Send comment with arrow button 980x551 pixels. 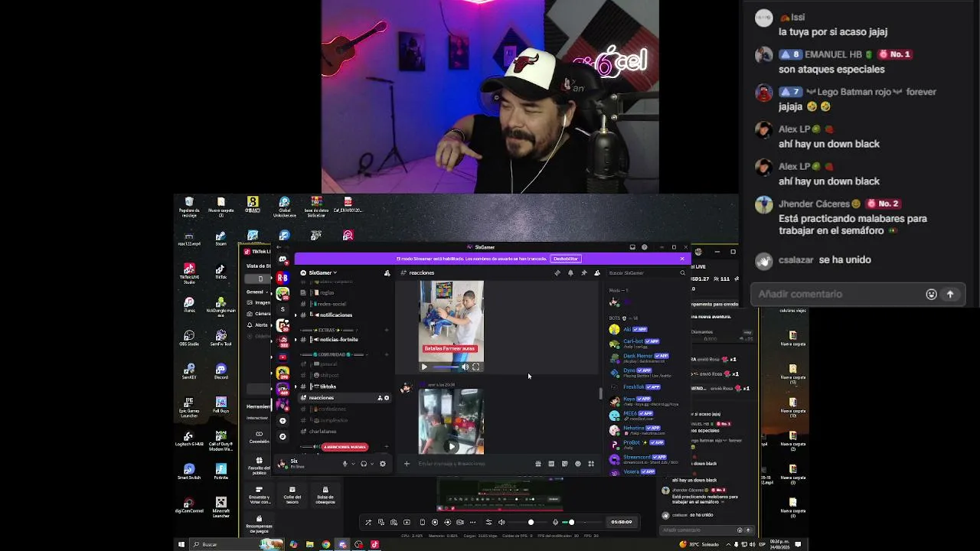950,295
